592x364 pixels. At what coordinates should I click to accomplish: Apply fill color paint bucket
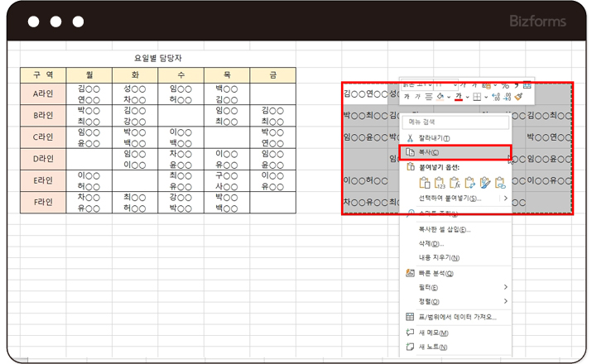tap(440, 97)
